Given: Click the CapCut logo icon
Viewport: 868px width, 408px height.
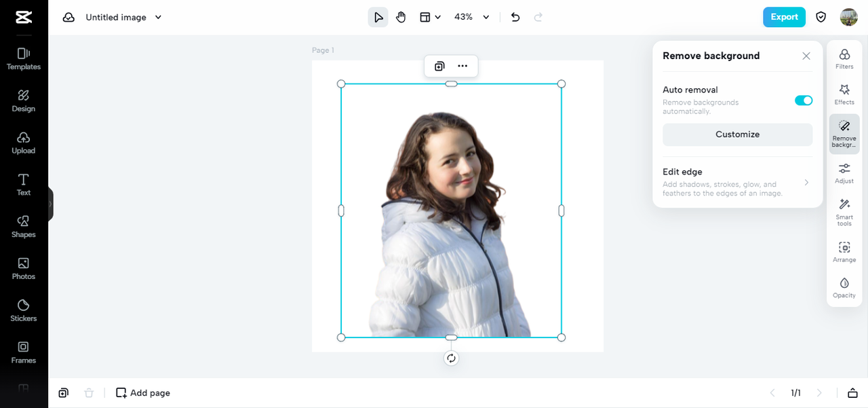Looking at the screenshot, I should (24, 17).
